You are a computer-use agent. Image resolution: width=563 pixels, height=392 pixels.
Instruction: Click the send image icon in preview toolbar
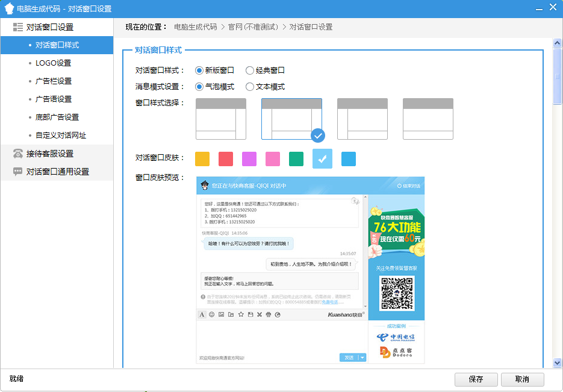(222, 314)
